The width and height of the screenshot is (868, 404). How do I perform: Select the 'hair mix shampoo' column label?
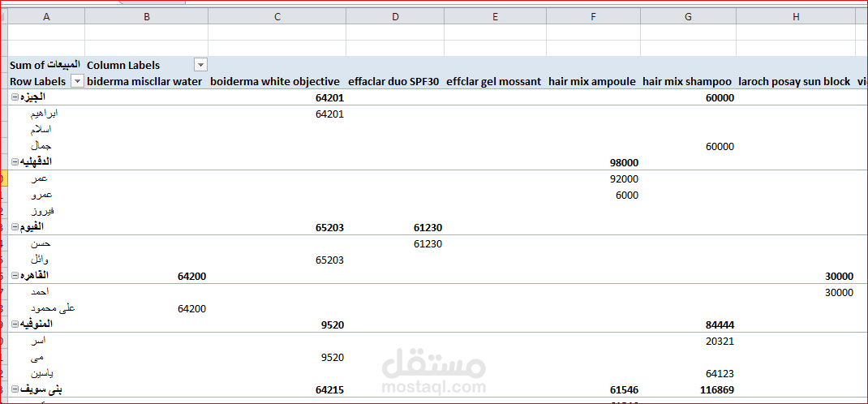[688, 81]
